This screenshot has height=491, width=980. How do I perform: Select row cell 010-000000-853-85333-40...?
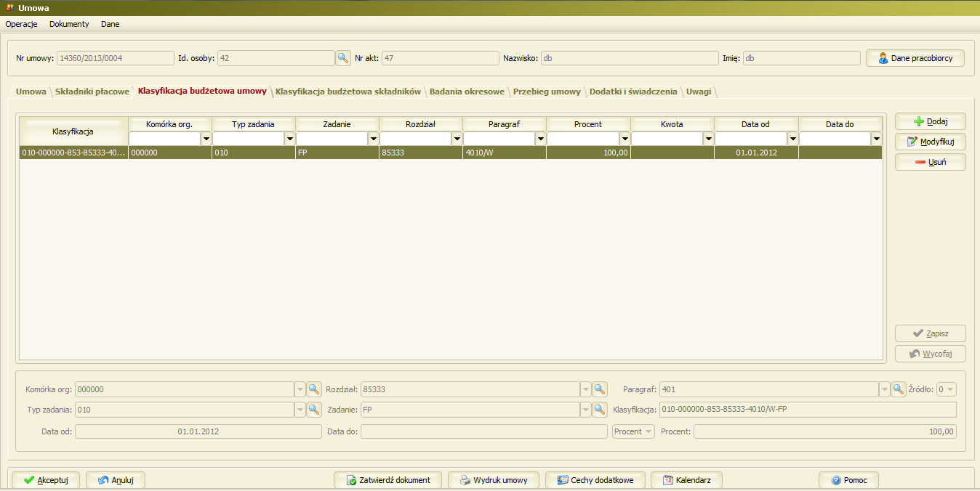73,153
